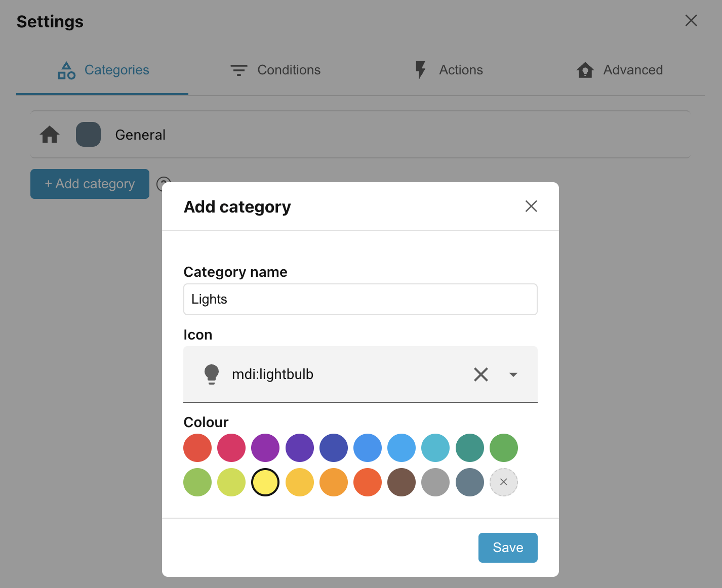Image resolution: width=722 pixels, height=588 pixels.
Task: Clear the selected mdi:lightbulb icon
Action: point(481,374)
